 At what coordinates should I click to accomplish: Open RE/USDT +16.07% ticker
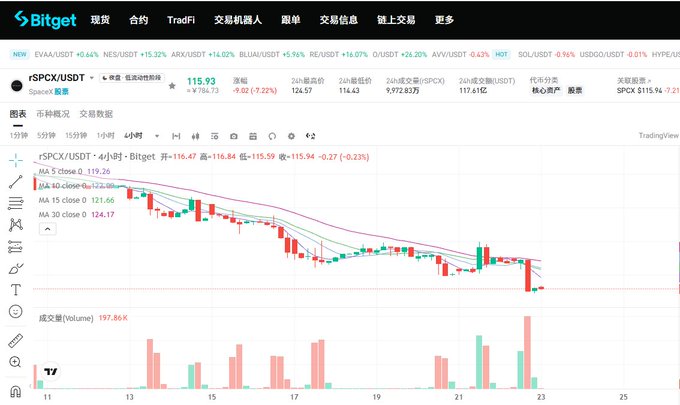[x=339, y=55]
